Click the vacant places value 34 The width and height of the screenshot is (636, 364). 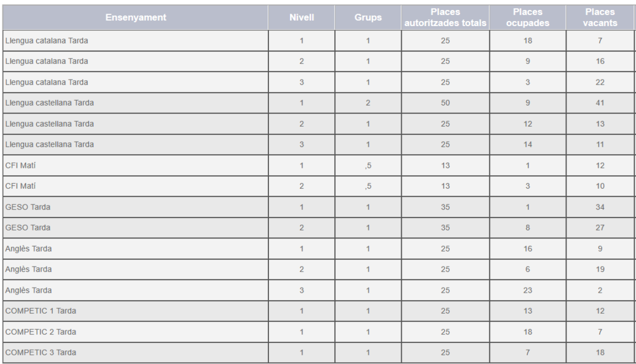(x=600, y=207)
